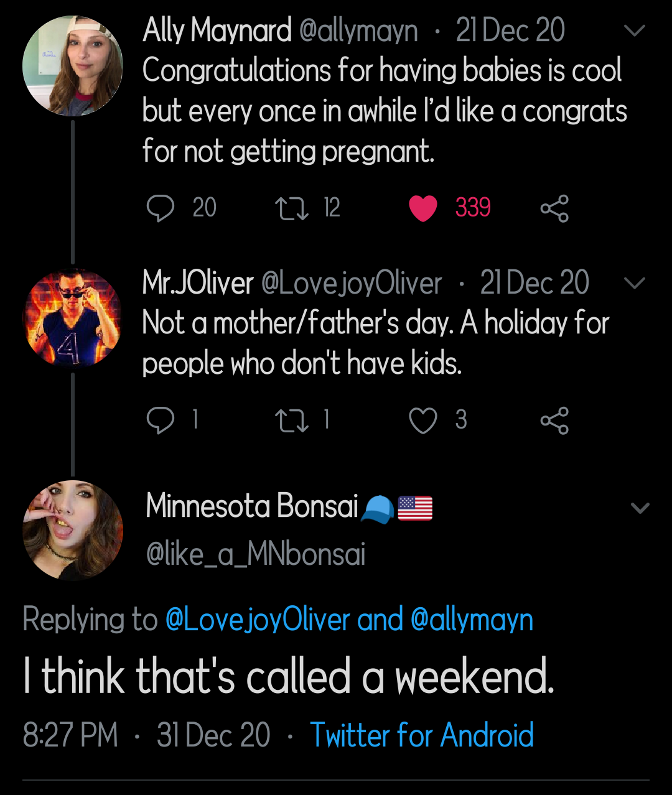Click the American flag emoji next to the cap
This screenshot has height=795, width=672.
[x=416, y=508]
